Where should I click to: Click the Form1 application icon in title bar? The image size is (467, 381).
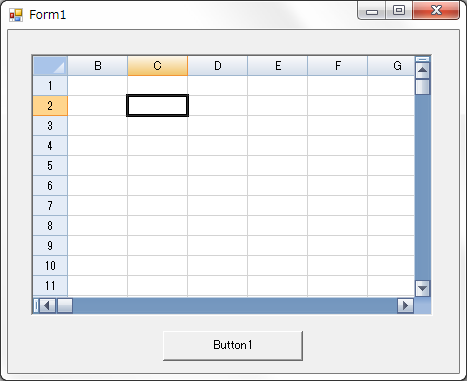16,15
